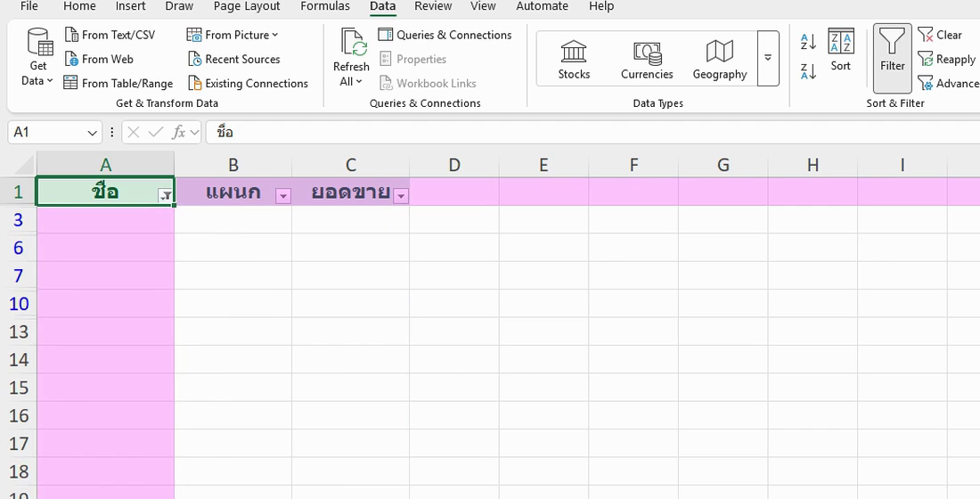Click the greyed Properties button

coord(412,60)
